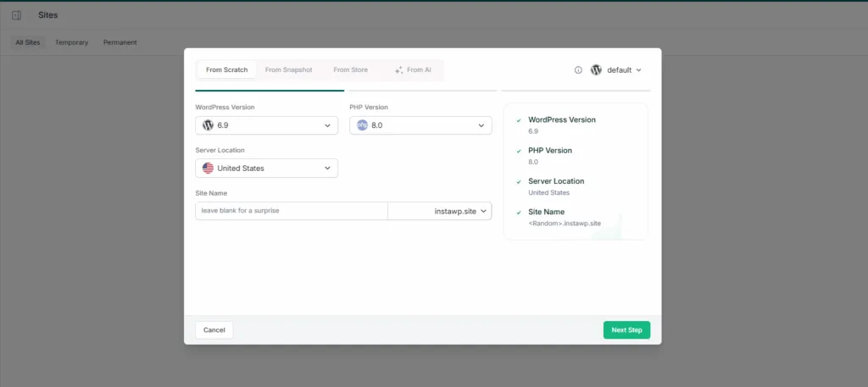This screenshot has width=868, height=387.
Task: Click the checkmark beside PHP Version summary
Action: click(519, 151)
